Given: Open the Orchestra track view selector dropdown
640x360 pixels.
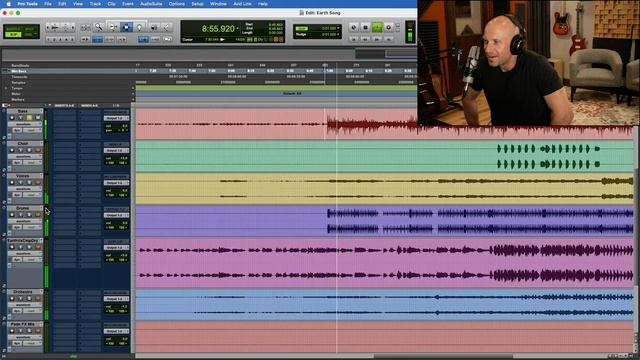Looking at the screenshot, I should coord(25,305).
